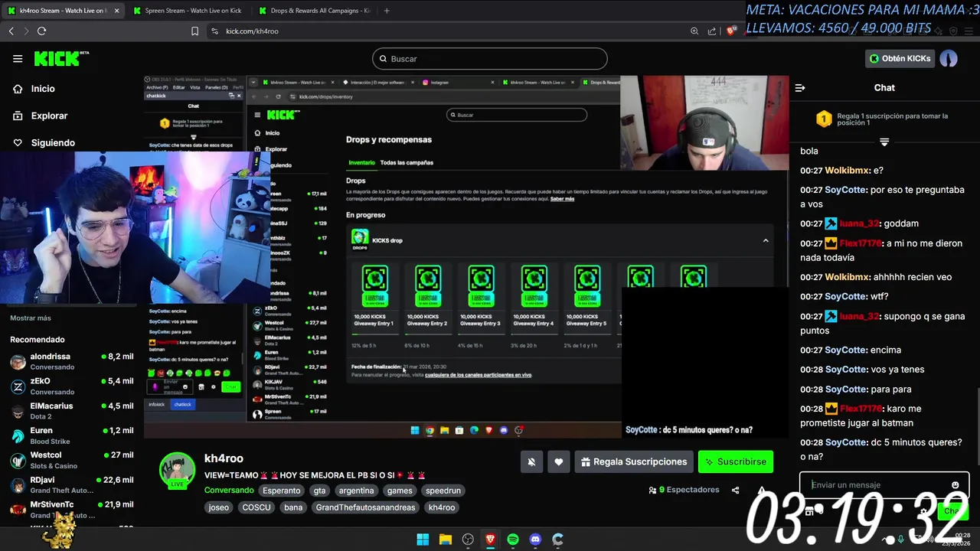Open File Explorer from the taskbar

445,540
